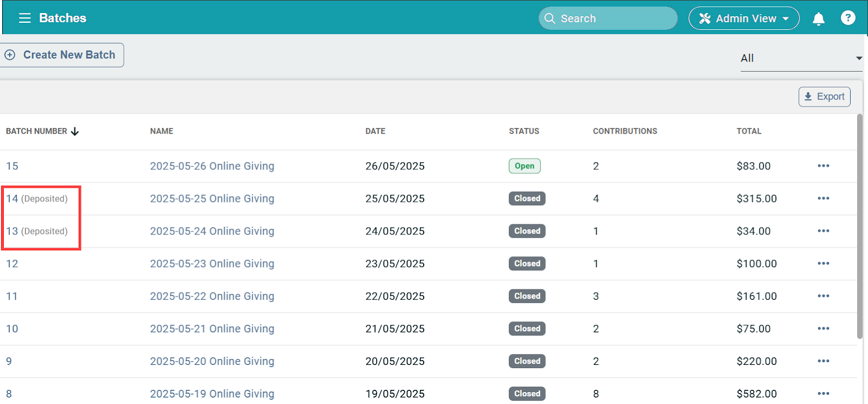
Task: Open more options for batch 15
Action: click(x=824, y=166)
